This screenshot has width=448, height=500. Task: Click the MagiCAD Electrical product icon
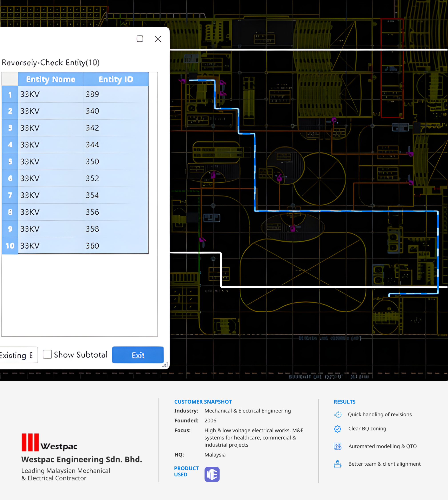[x=212, y=474]
